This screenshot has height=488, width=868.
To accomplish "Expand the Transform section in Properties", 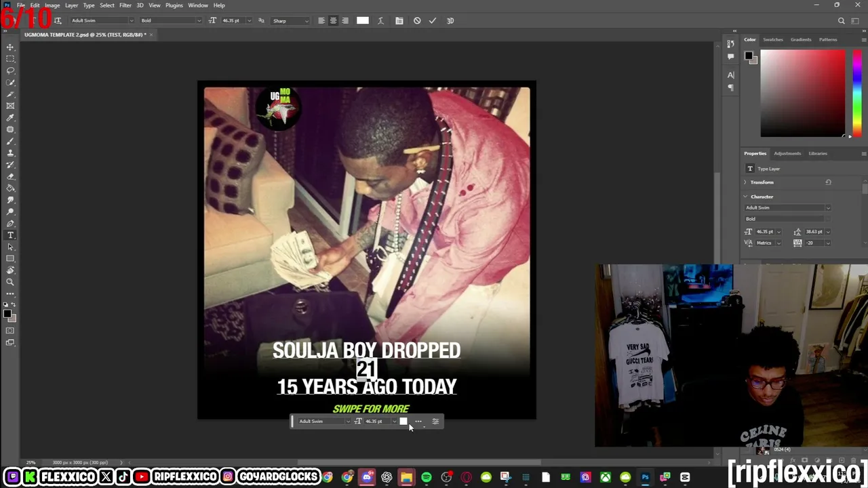I will click(745, 182).
